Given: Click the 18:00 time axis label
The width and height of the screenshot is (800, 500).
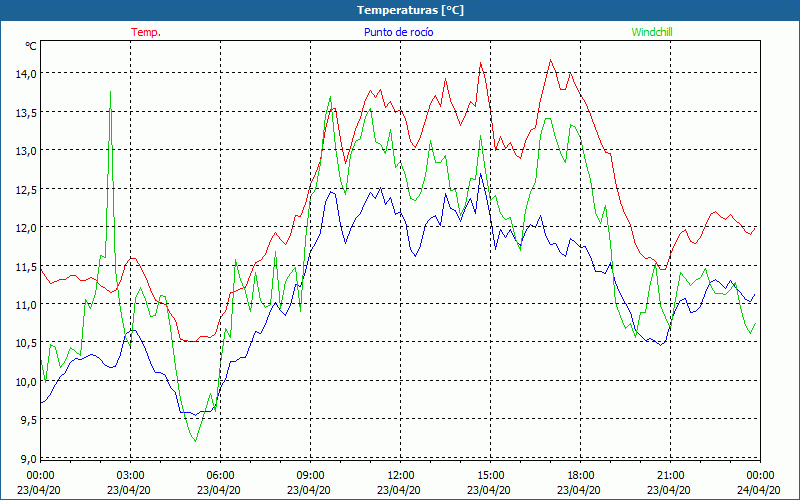Looking at the screenshot, I should 581,476.
